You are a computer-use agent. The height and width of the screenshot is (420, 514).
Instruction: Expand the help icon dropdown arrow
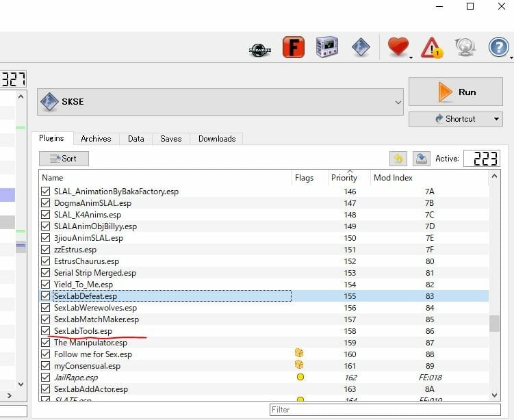(511, 58)
